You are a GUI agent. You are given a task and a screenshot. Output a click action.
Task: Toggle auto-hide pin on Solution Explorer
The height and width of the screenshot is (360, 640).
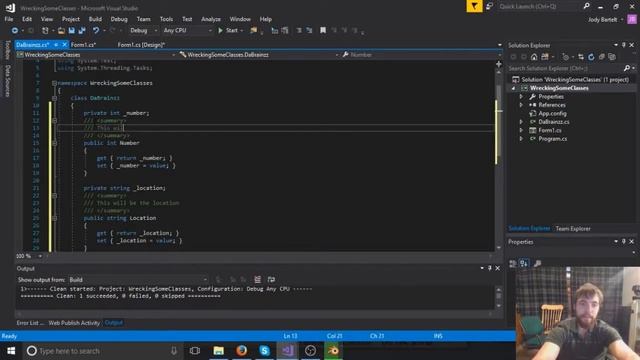coord(624,45)
